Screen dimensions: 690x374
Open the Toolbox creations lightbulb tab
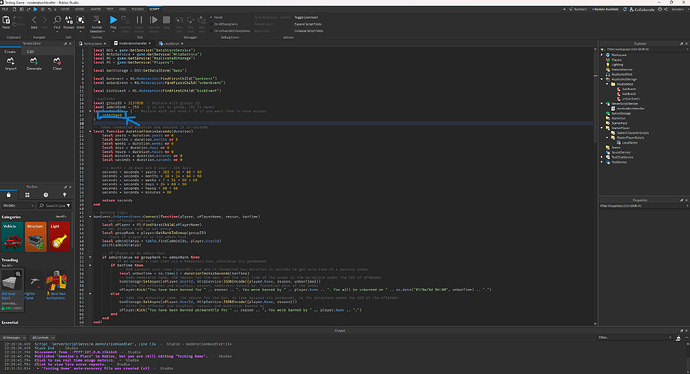[64, 195]
